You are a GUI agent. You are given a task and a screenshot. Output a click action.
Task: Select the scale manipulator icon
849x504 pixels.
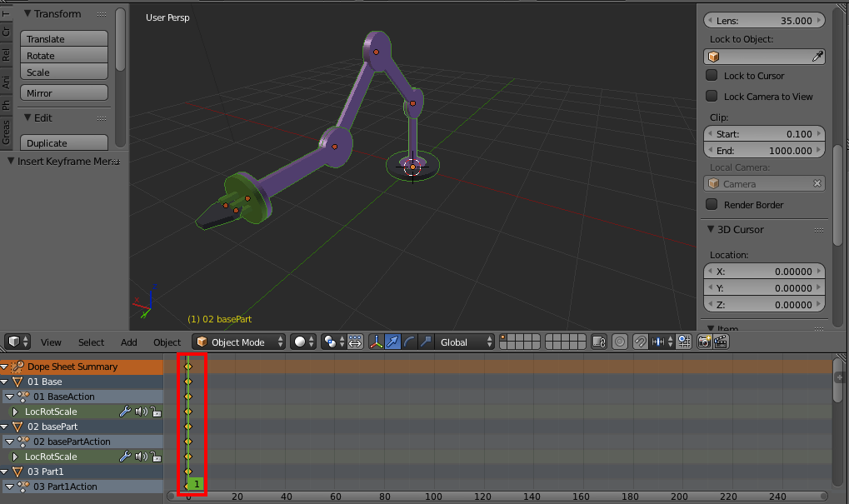(426, 342)
